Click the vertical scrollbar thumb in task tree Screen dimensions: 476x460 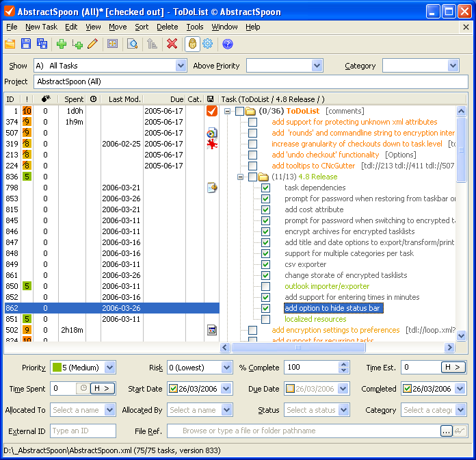[x=461, y=150]
